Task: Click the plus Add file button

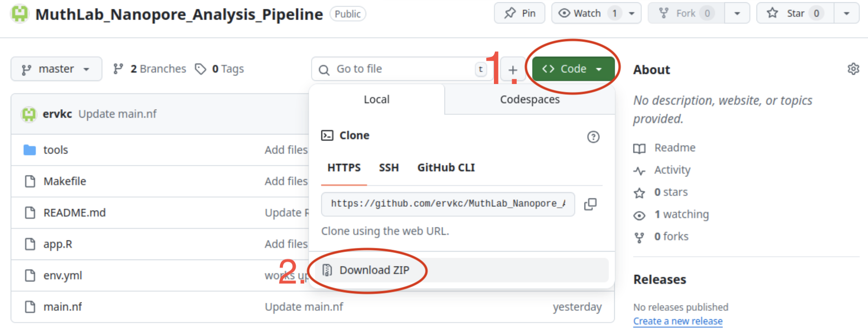Action: (x=513, y=70)
